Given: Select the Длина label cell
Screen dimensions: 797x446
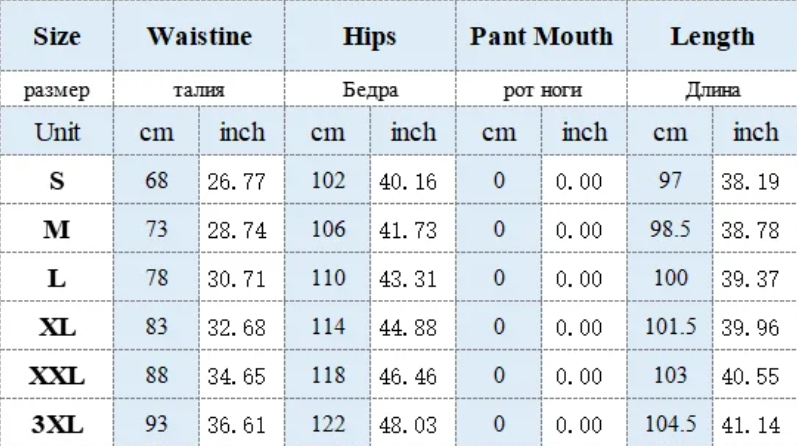Looking at the screenshot, I should [712, 91].
